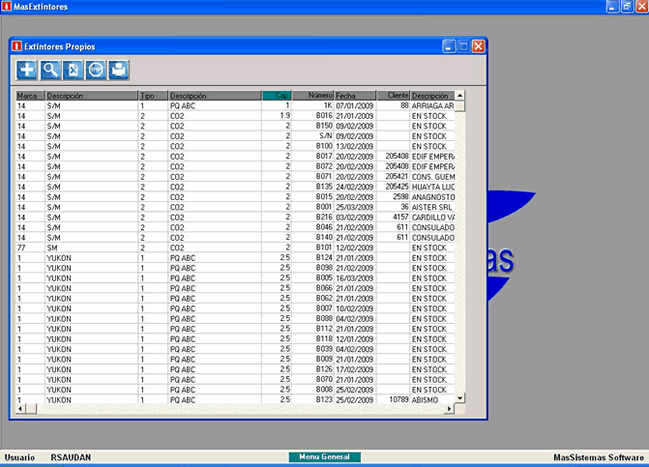This screenshot has width=649, height=467.
Task: Click the ARRIAGA AR description cell
Action: (433, 106)
